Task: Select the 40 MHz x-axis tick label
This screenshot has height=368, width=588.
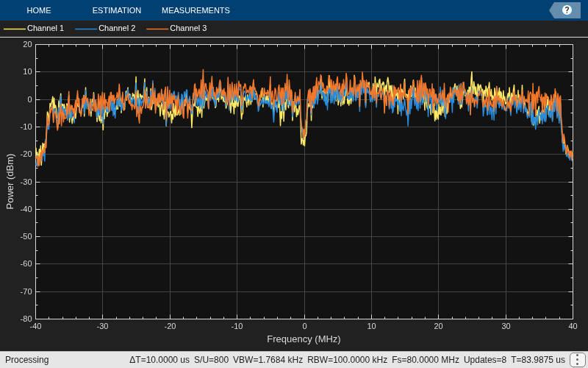Action: coord(573,326)
